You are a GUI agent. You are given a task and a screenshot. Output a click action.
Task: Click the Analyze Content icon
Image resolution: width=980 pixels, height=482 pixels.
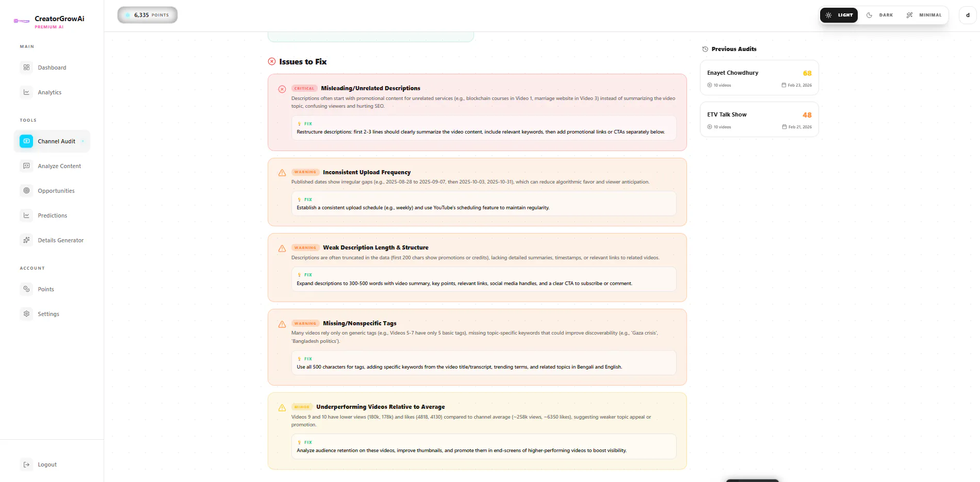pyautogui.click(x=26, y=166)
